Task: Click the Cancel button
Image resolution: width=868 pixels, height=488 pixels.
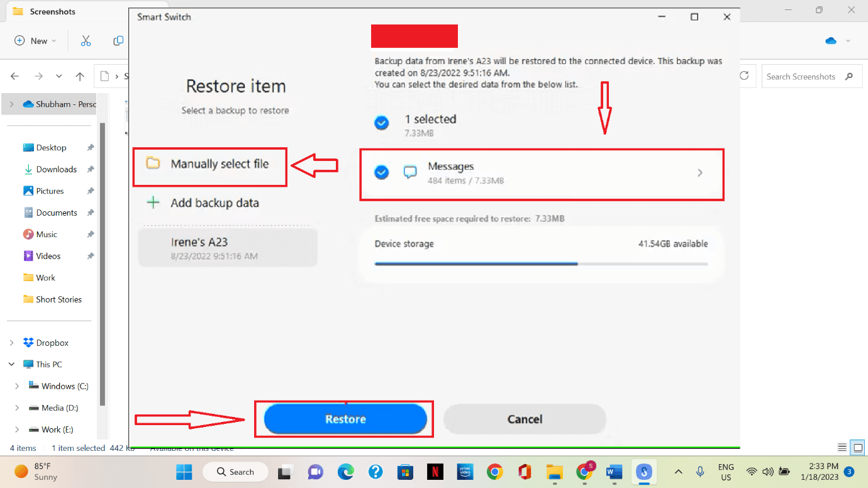Action: (525, 419)
